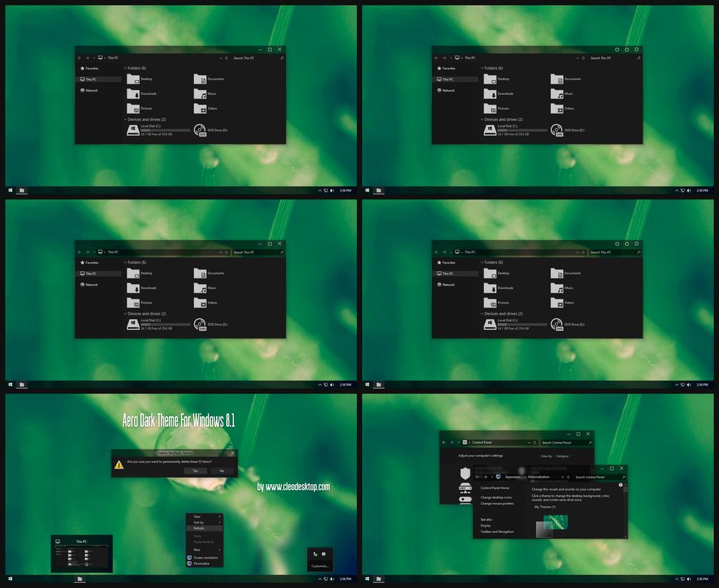
Task: Expand the New submenu in the context menu
Action: (x=205, y=549)
